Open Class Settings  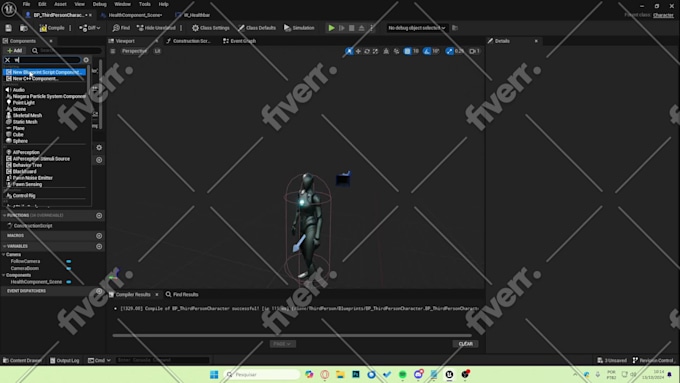[211, 28]
